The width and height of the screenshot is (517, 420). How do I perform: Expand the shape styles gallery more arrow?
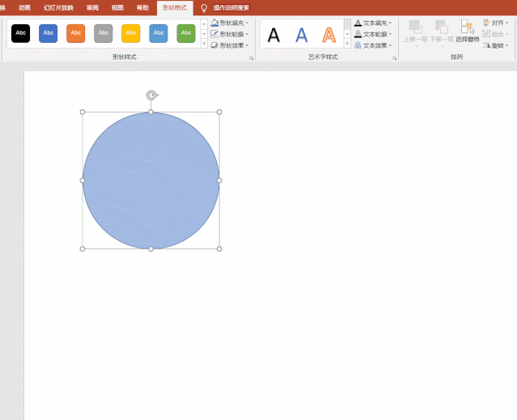click(x=204, y=45)
